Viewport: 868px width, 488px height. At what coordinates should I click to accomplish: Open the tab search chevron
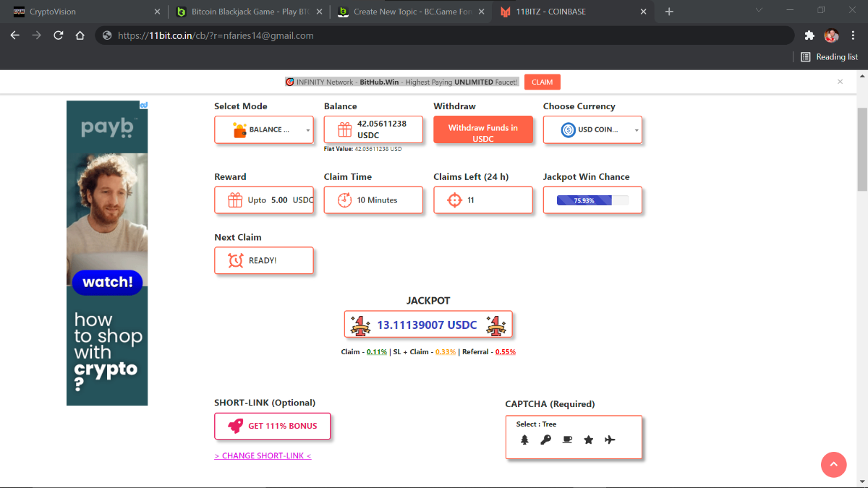pos(759,11)
